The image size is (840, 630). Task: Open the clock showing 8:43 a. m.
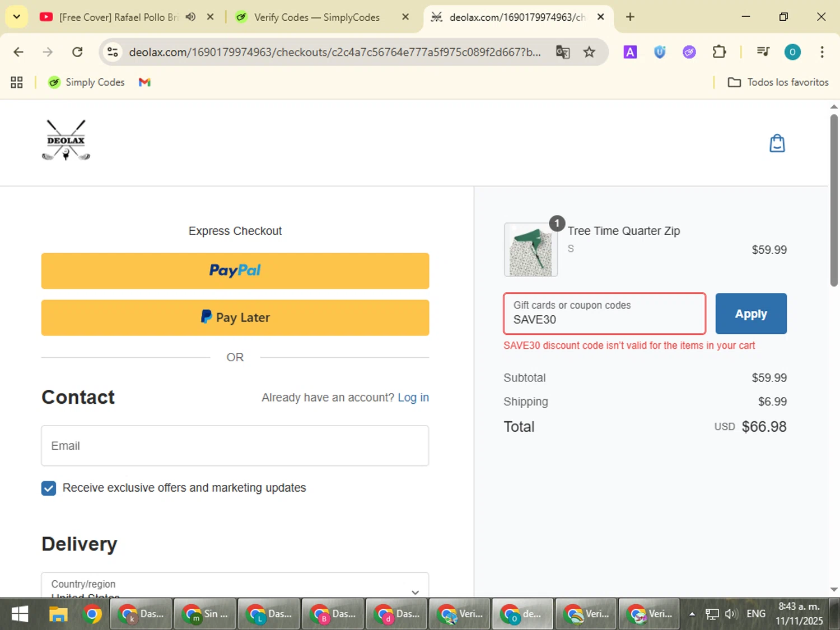[799, 614]
